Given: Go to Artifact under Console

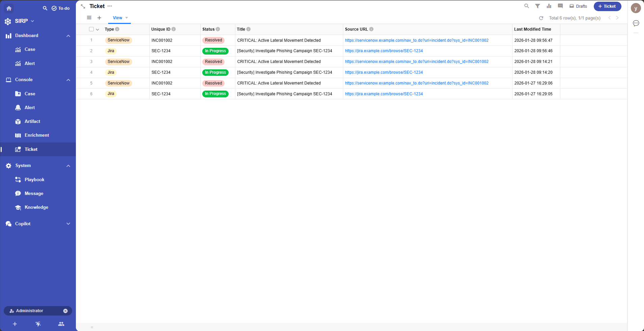Looking at the screenshot, I should pos(32,121).
